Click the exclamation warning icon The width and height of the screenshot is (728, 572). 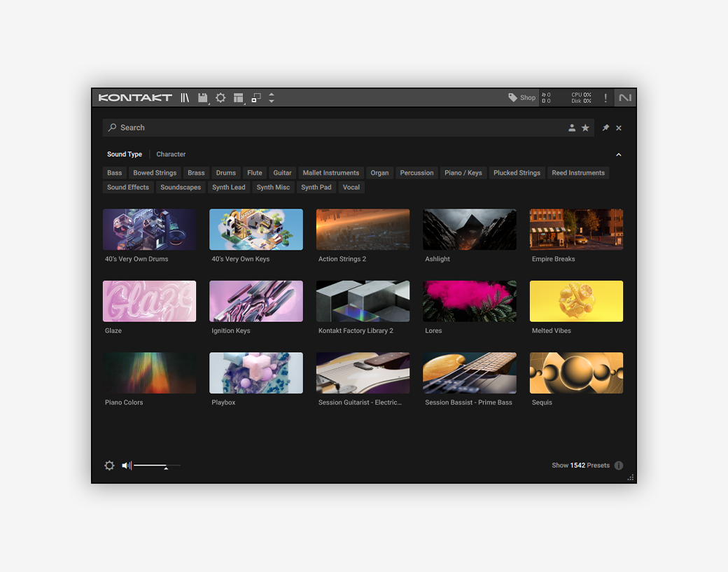pyautogui.click(x=605, y=97)
